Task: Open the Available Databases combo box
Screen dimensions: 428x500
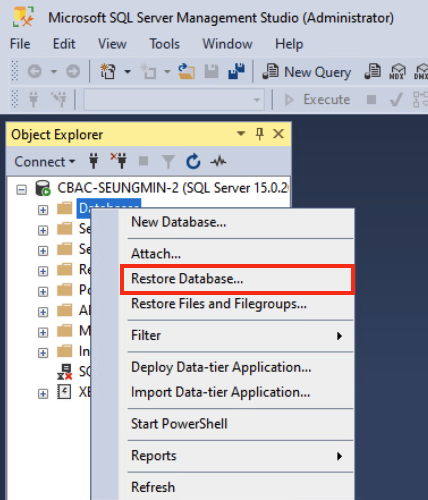Action: pyautogui.click(x=174, y=99)
